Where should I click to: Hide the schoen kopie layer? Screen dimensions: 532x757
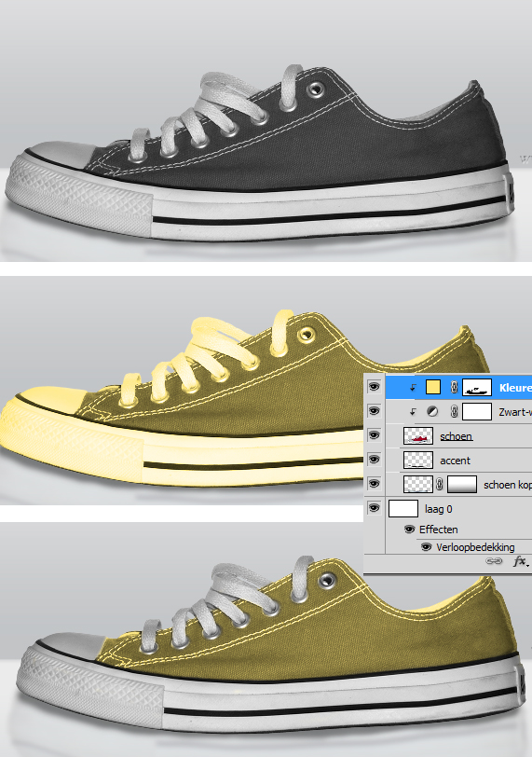[x=374, y=484]
